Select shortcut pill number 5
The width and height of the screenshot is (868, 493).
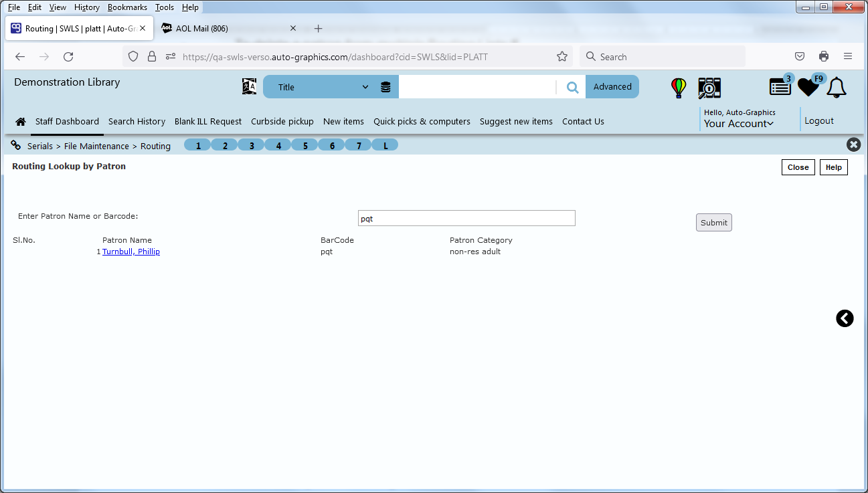point(305,145)
